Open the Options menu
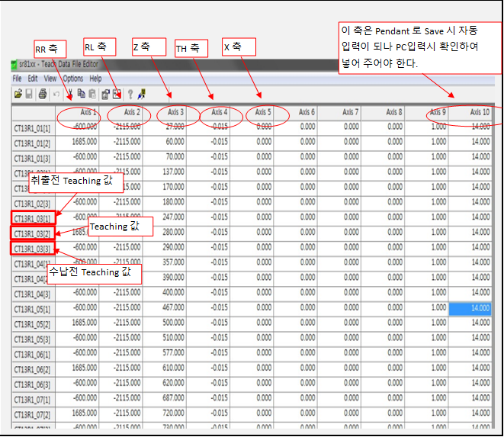This screenshot has height=437, width=504. [73, 79]
